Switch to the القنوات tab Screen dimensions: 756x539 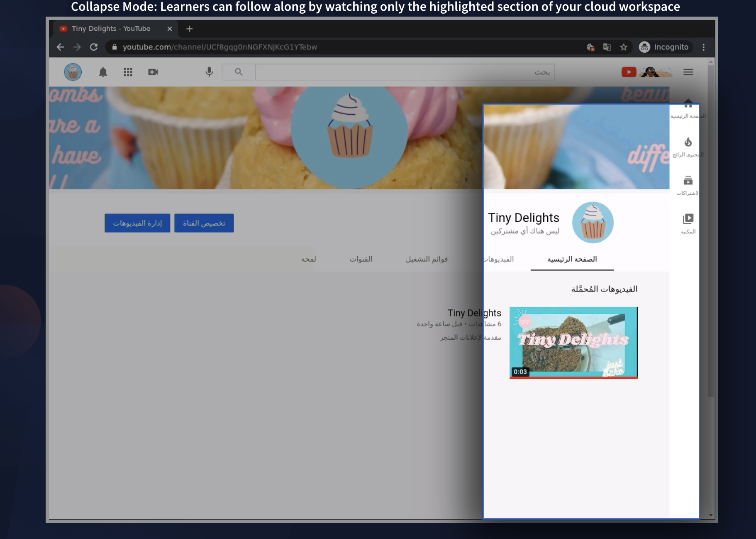[x=361, y=259]
